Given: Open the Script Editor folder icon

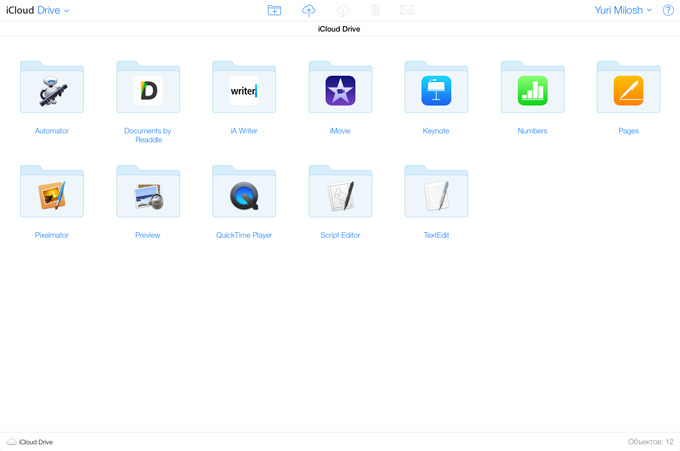Looking at the screenshot, I should pos(340,191).
